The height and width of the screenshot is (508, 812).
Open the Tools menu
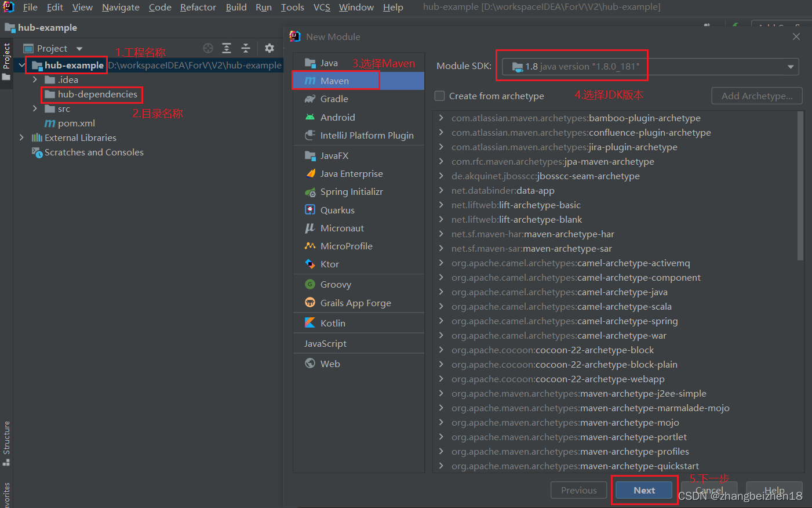coord(293,7)
